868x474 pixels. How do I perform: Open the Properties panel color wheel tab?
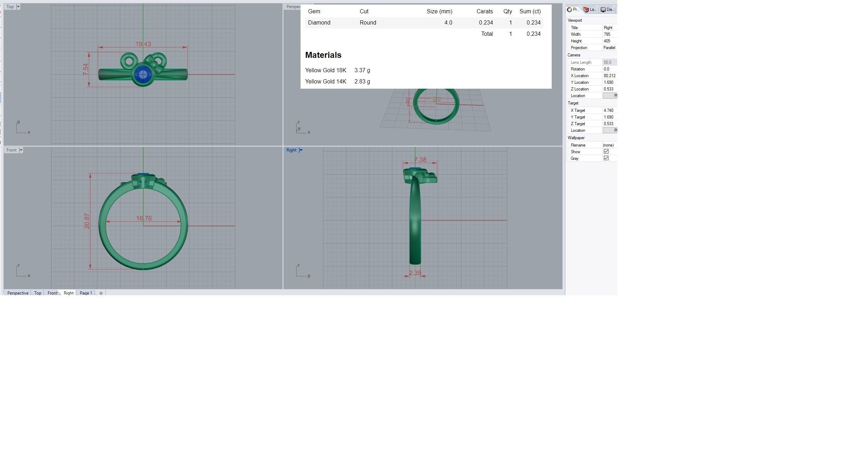tap(573, 10)
